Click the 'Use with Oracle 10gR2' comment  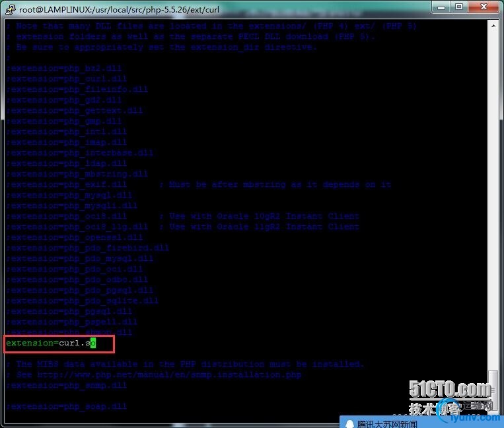(x=260, y=216)
